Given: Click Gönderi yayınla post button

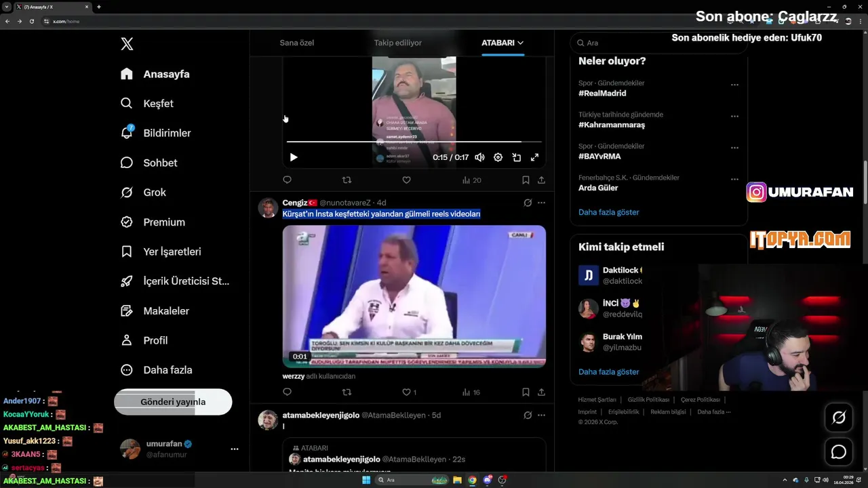Looking at the screenshot, I should pyautogui.click(x=173, y=401).
